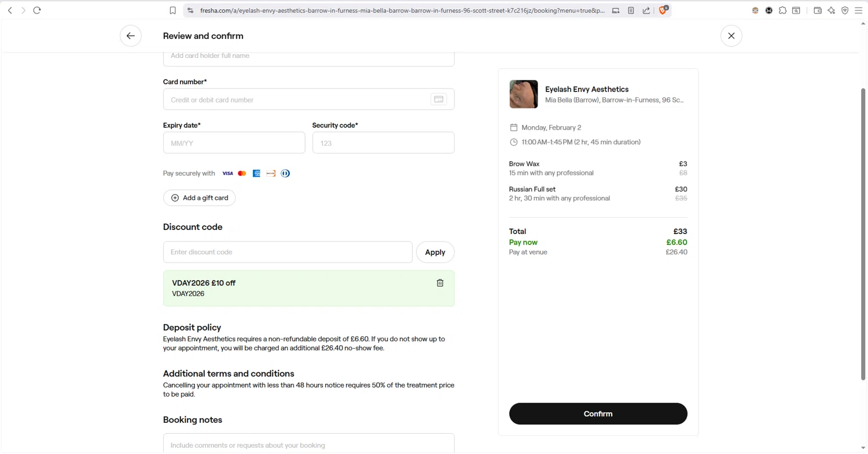Click the goggles avatar extension icon
The width and height of the screenshot is (868, 454).
(755, 10)
